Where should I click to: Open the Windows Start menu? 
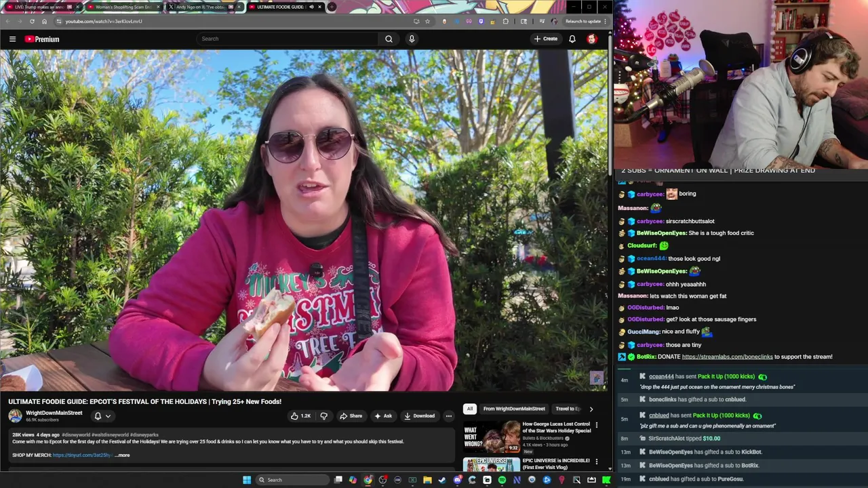click(x=247, y=480)
